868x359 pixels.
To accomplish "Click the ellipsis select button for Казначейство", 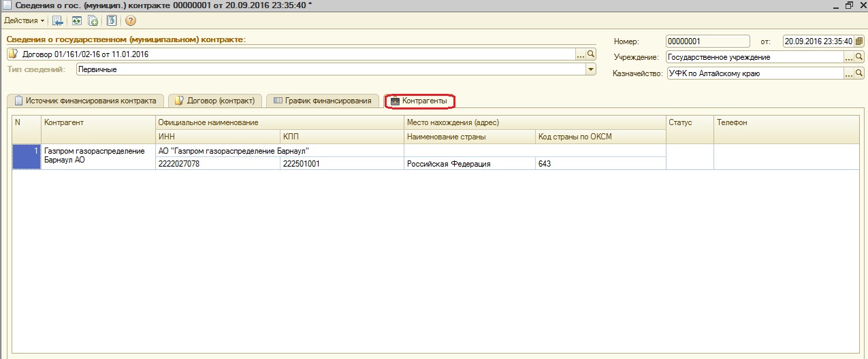I will click(849, 73).
